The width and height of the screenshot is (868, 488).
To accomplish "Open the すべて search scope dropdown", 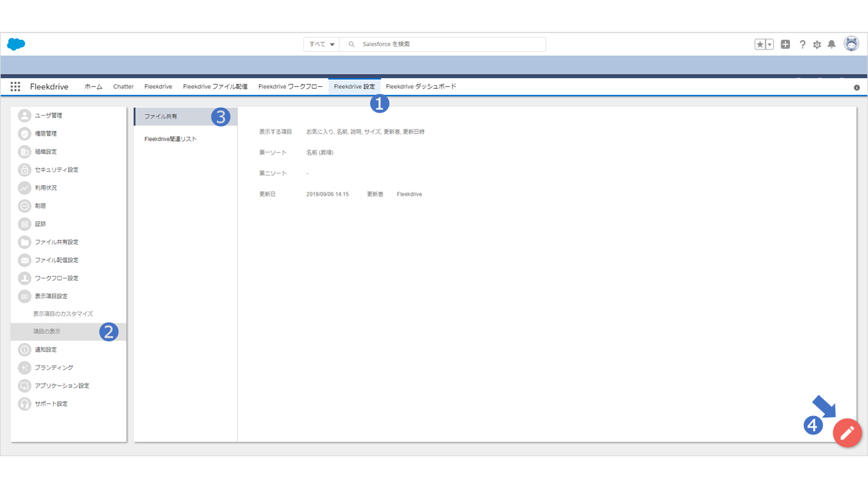I will click(321, 44).
